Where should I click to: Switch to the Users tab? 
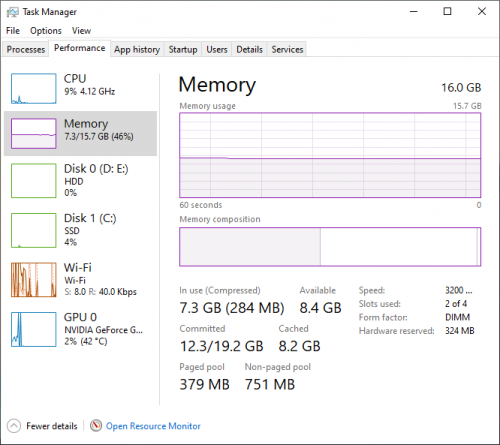217,49
